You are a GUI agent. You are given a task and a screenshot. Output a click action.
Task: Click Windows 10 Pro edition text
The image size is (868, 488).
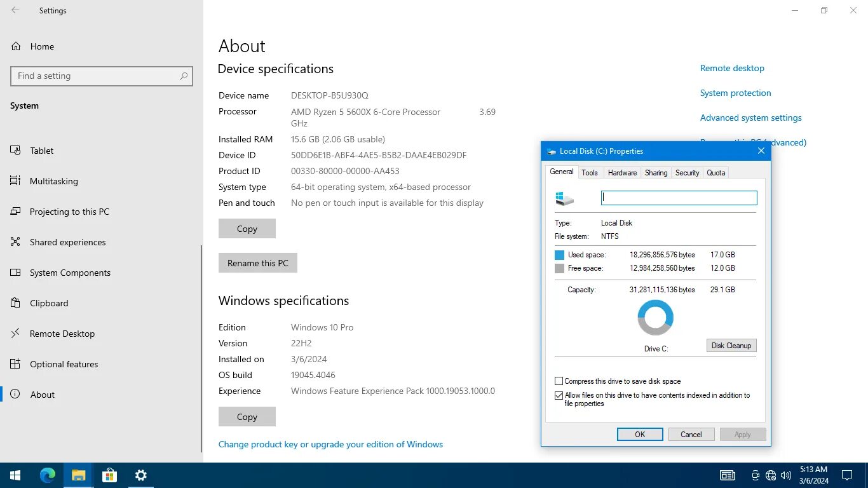click(x=322, y=327)
